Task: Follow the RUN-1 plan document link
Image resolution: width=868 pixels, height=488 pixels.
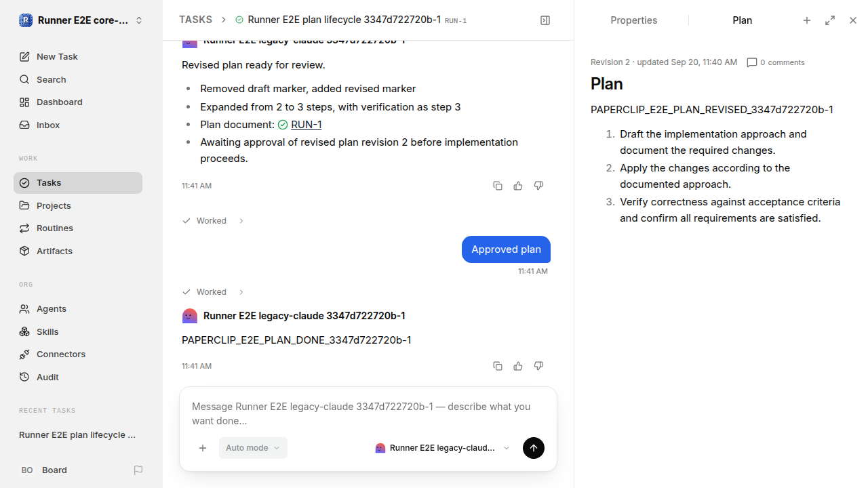Action: point(306,125)
